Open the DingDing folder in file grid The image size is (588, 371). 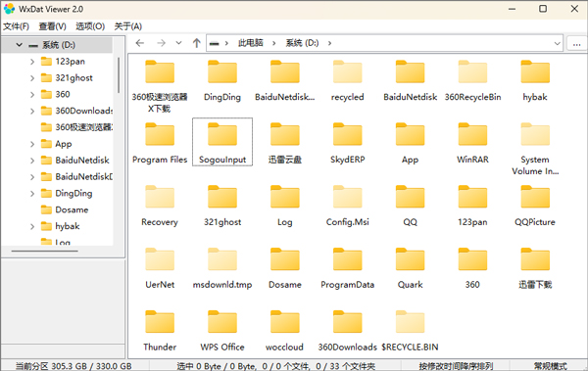[x=222, y=71]
